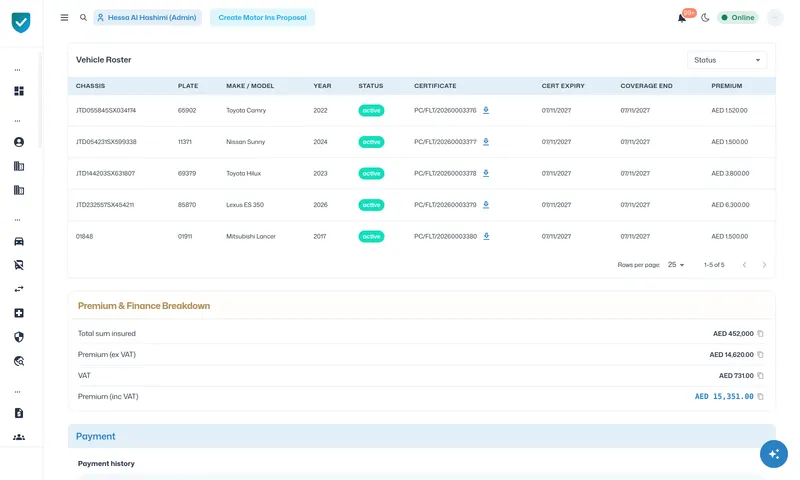The image size is (800, 480).
Task: Open the crossed-out bus icon in sidebar
Action: coord(19,265)
